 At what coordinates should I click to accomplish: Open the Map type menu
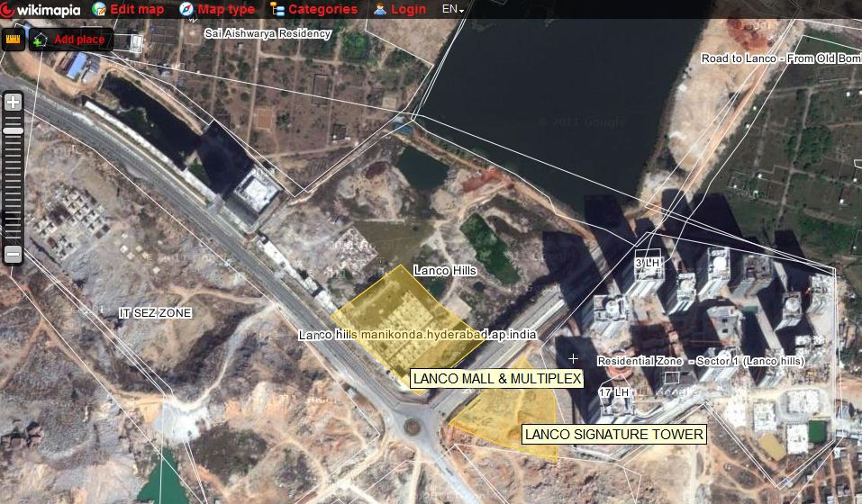pyautogui.click(x=226, y=9)
